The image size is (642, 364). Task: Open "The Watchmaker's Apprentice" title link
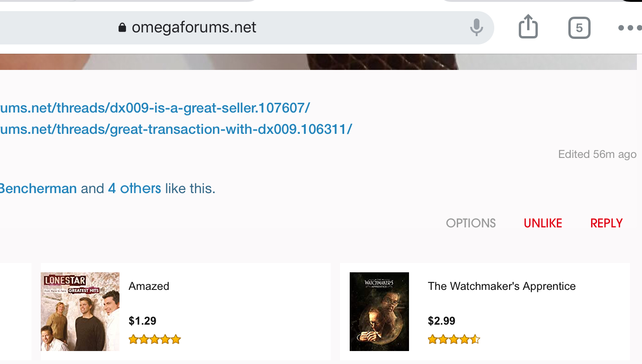(x=502, y=286)
